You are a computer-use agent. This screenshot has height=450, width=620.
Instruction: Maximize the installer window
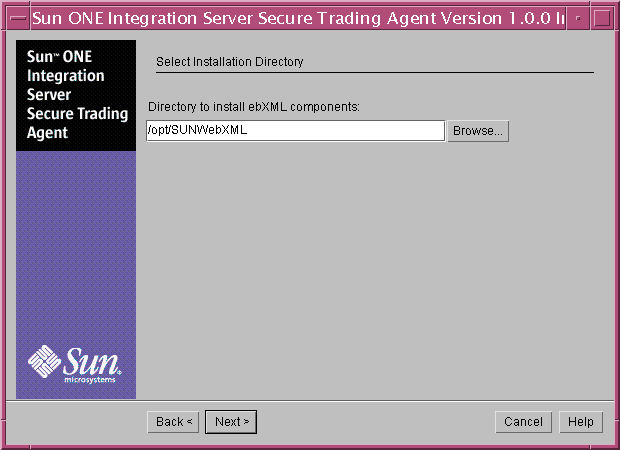pos(602,18)
